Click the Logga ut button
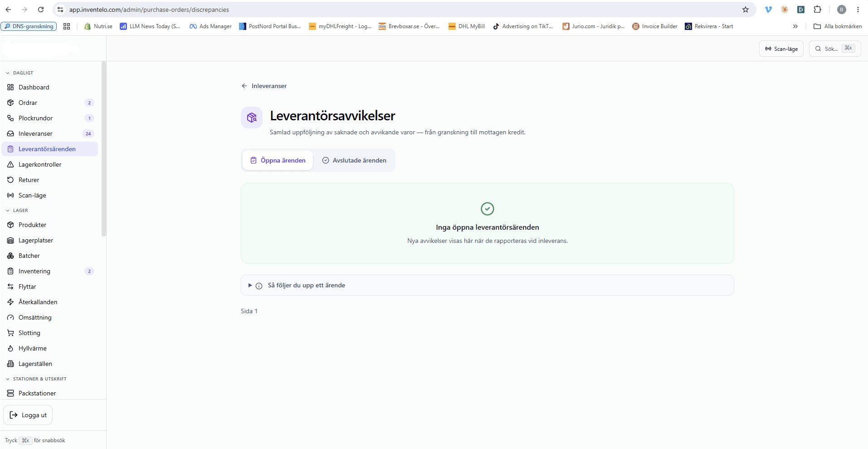This screenshot has width=868, height=449. click(x=28, y=415)
